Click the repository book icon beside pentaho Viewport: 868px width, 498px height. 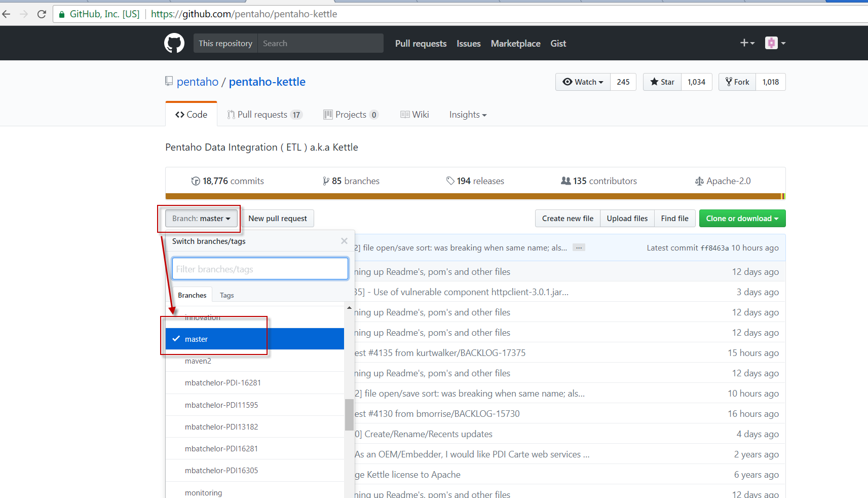(x=169, y=81)
